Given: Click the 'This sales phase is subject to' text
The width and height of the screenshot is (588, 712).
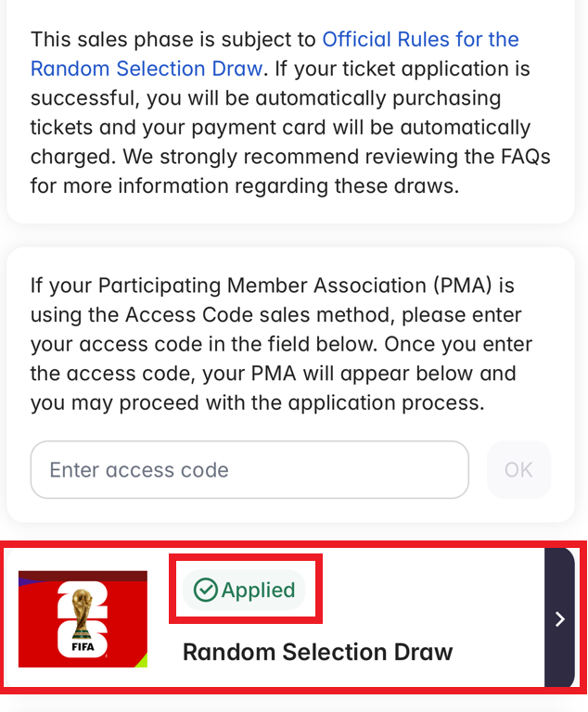Looking at the screenshot, I should (173, 39).
